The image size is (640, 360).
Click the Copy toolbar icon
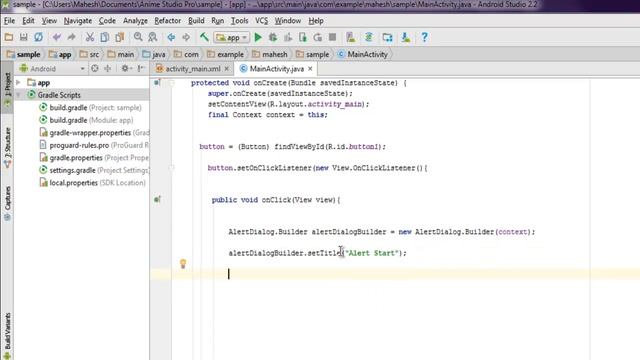[x=104, y=38]
